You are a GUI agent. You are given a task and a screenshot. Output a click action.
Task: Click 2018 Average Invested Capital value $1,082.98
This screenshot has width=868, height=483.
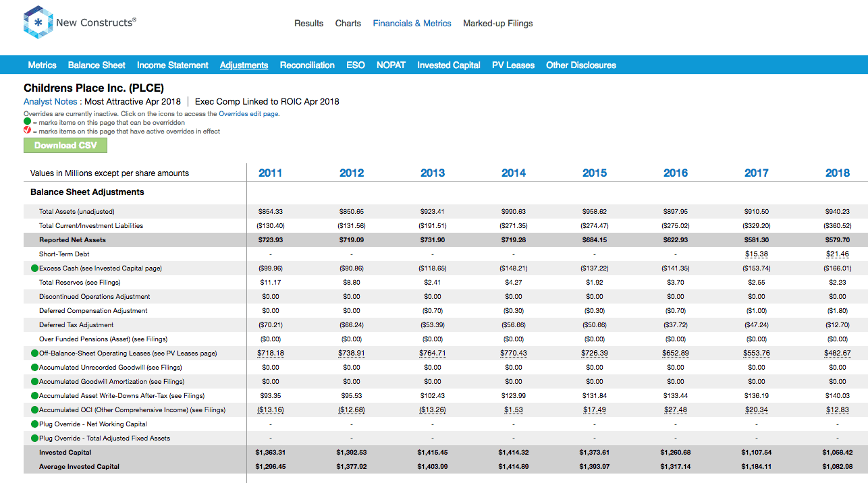point(838,467)
